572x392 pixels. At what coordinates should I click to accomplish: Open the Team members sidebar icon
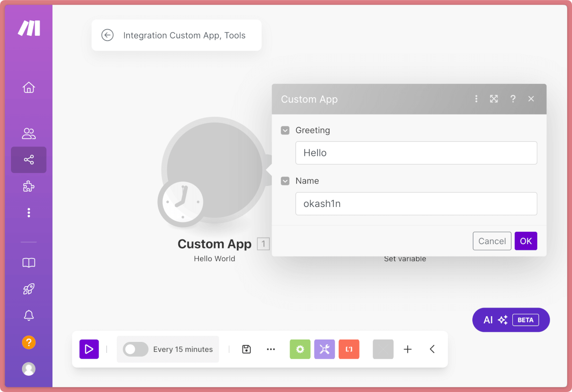coord(29,134)
